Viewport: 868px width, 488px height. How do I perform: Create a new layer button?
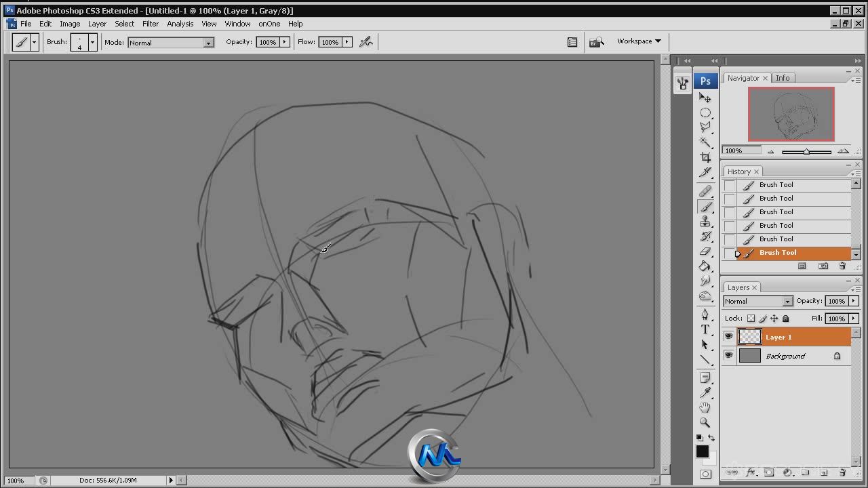pos(824,472)
